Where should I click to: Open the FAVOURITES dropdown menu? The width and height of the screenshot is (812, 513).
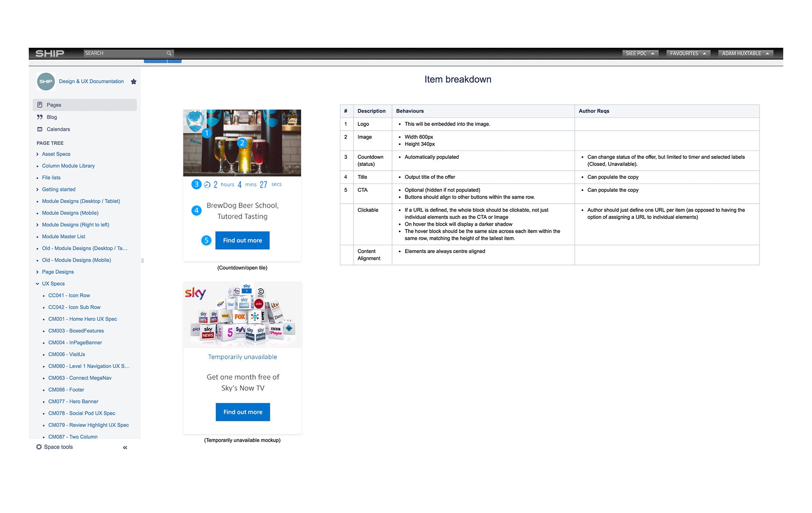pyautogui.click(x=688, y=54)
